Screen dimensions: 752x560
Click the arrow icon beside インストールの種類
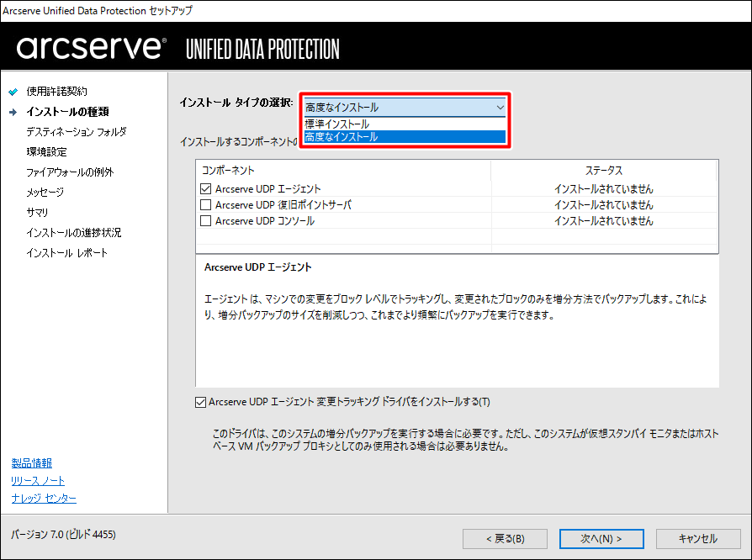pyautogui.click(x=13, y=112)
